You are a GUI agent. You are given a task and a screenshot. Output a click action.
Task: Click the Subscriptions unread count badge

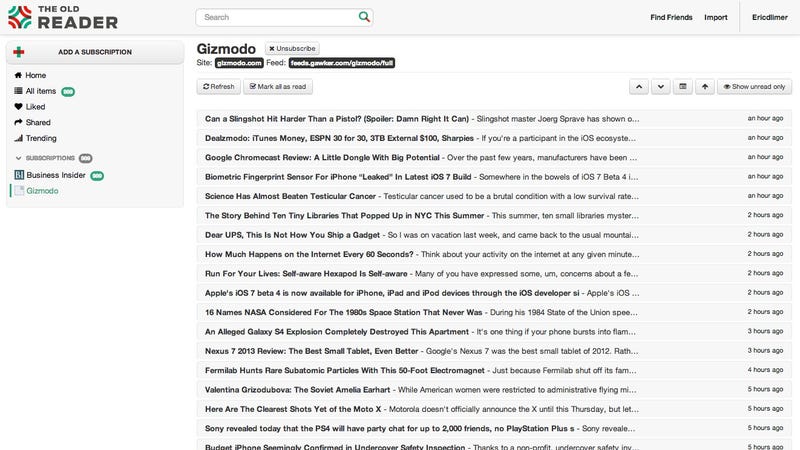pos(85,159)
